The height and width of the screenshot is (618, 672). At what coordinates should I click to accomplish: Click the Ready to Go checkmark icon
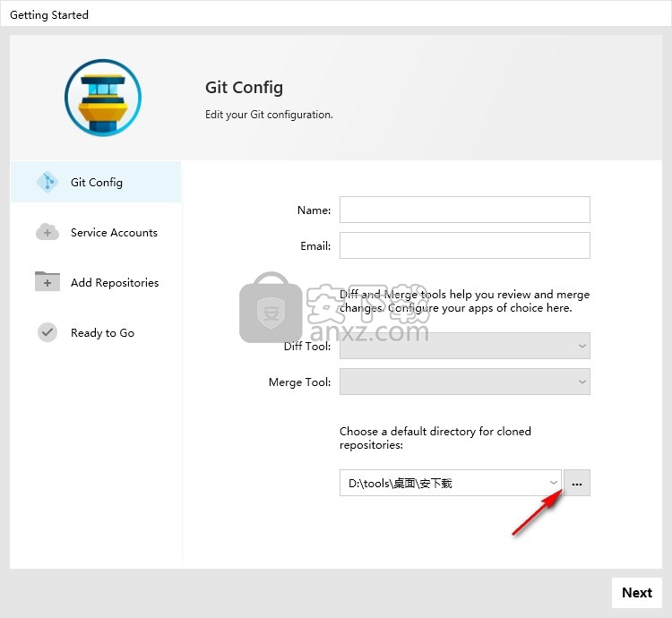(47, 332)
